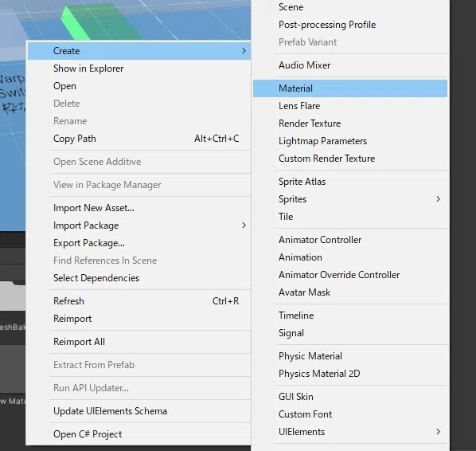Choose Render Texture
476x451 pixels.
coord(350,124)
